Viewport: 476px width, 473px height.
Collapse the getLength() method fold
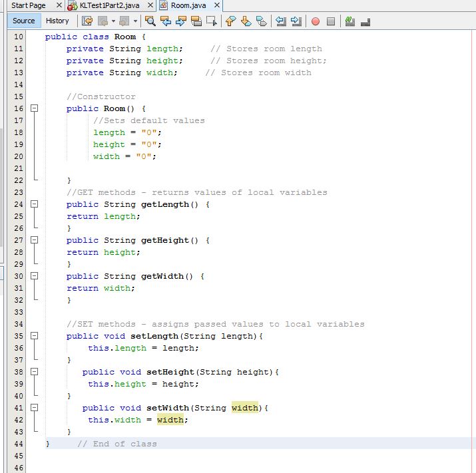pos(35,204)
